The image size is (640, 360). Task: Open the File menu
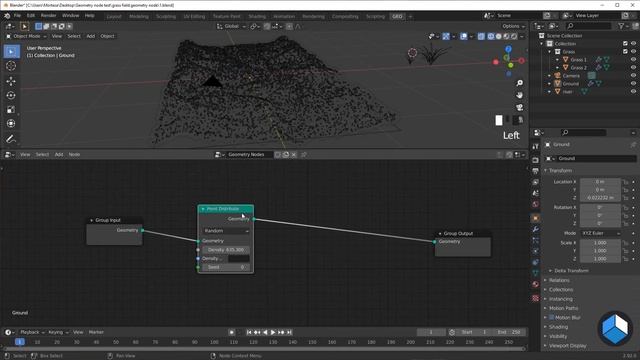[x=17, y=16]
